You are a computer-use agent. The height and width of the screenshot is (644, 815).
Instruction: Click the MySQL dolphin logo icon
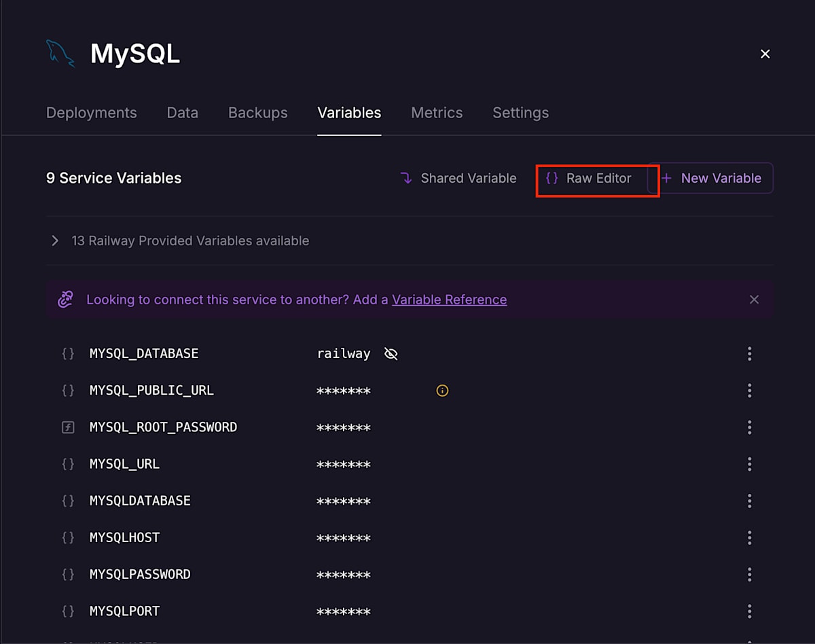point(60,53)
